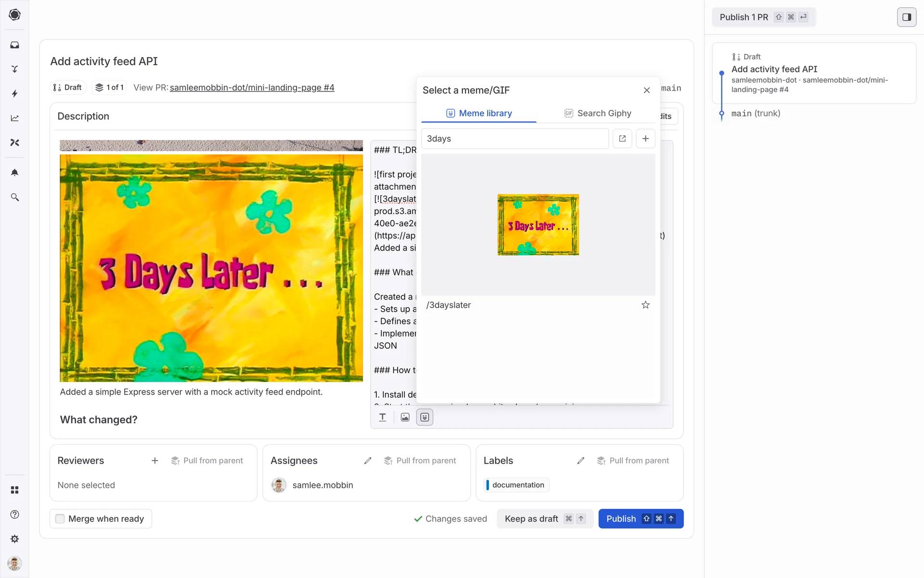Viewport: 924px width, 578px height.
Task: Open the insights chart icon
Action: 14,118
